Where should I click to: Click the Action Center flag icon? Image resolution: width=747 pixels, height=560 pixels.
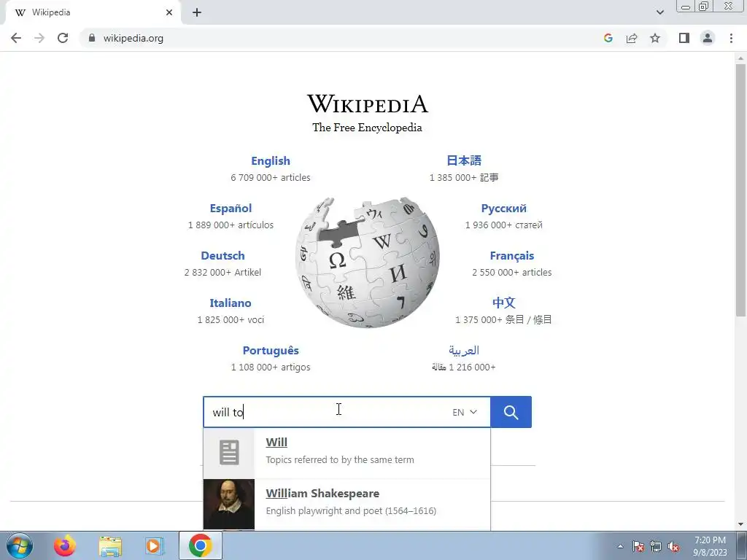638,547
